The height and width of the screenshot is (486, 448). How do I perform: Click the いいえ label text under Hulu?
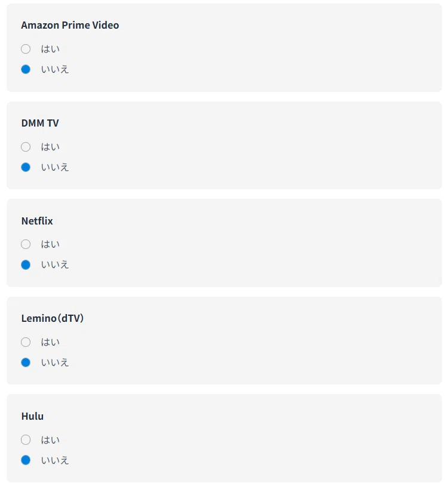click(55, 460)
